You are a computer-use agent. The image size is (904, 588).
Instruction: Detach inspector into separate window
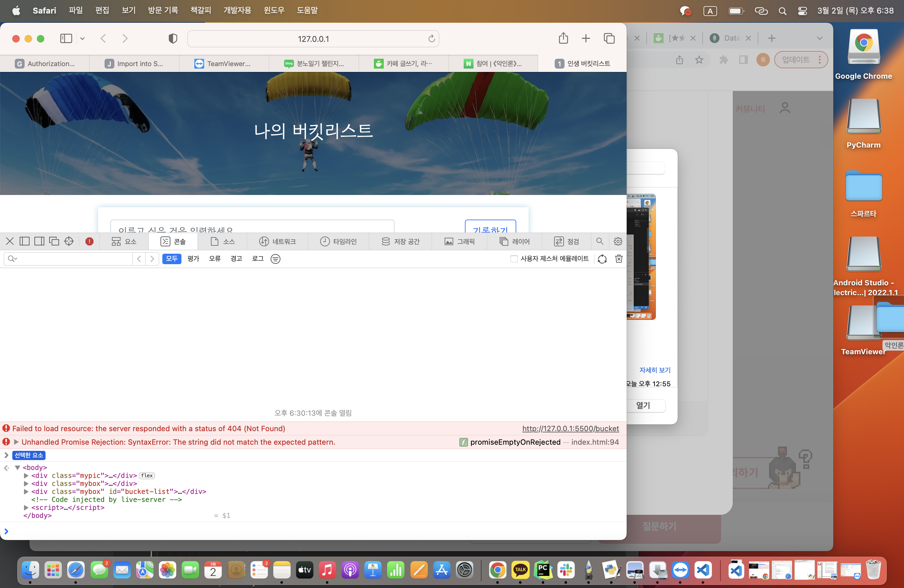(x=54, y=241)
